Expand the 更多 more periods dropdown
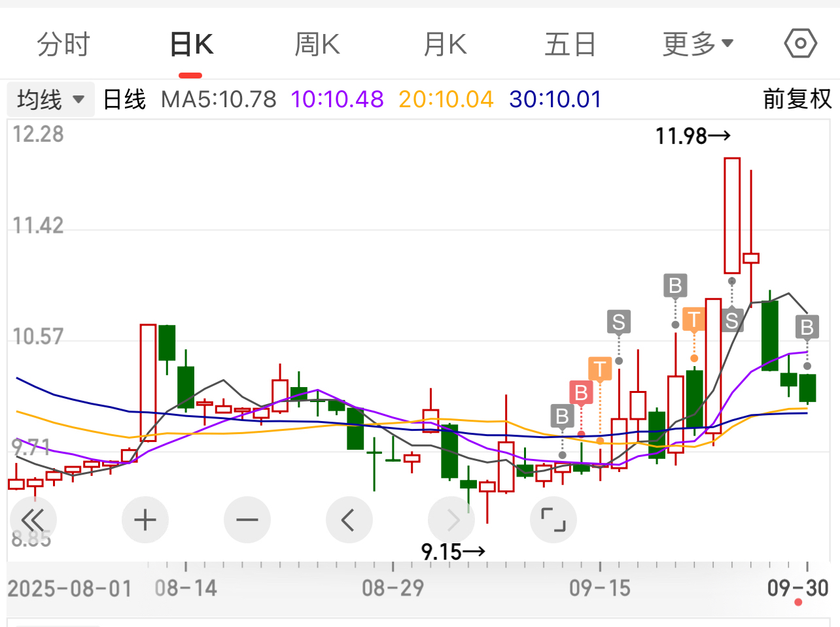 [x=698, y=44]
